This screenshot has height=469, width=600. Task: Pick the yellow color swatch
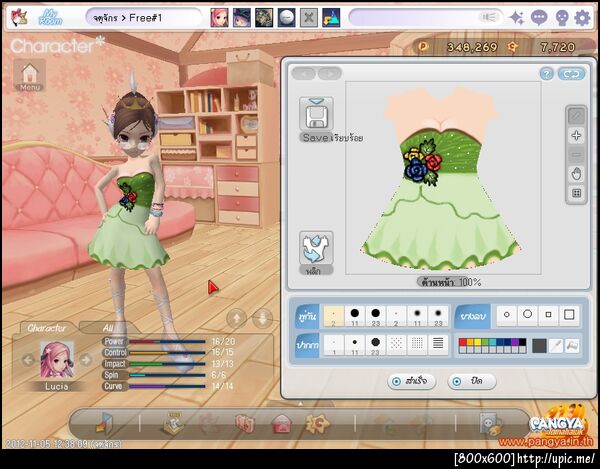478,342
